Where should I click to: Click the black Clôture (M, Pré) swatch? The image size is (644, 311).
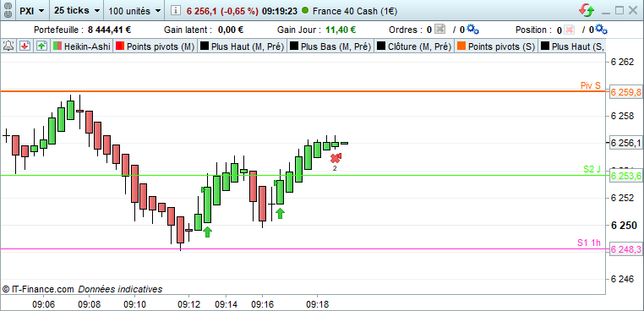point(381,46)
